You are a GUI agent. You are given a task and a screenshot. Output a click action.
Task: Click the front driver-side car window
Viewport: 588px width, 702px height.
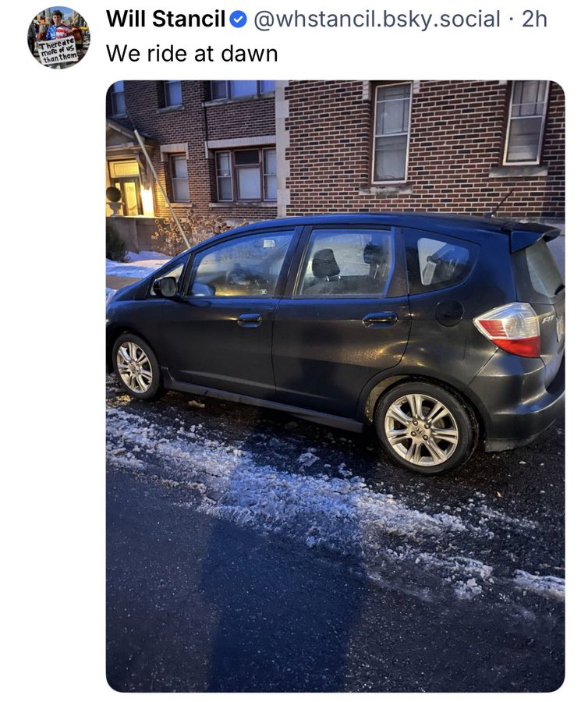coord(240,265)
